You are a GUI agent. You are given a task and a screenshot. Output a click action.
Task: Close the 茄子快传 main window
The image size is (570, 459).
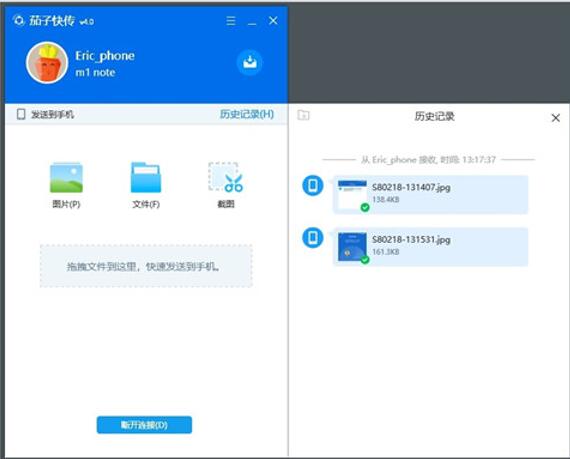(x=273, y=21)
